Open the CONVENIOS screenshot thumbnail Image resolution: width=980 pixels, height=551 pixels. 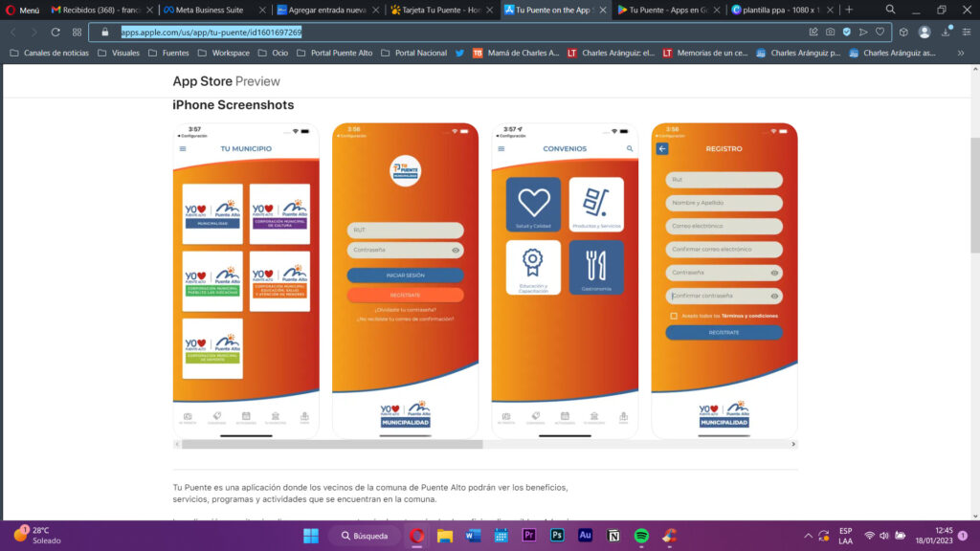(x=565, y=280)
